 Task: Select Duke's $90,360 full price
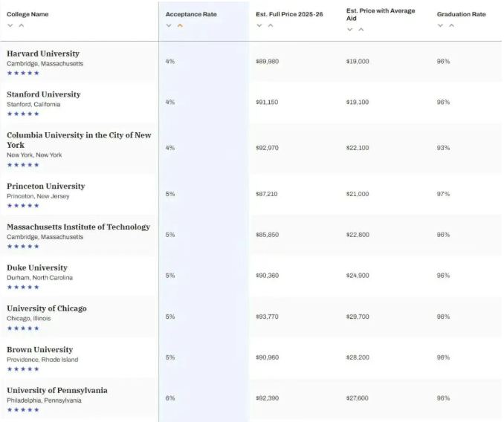pos(267,276)
